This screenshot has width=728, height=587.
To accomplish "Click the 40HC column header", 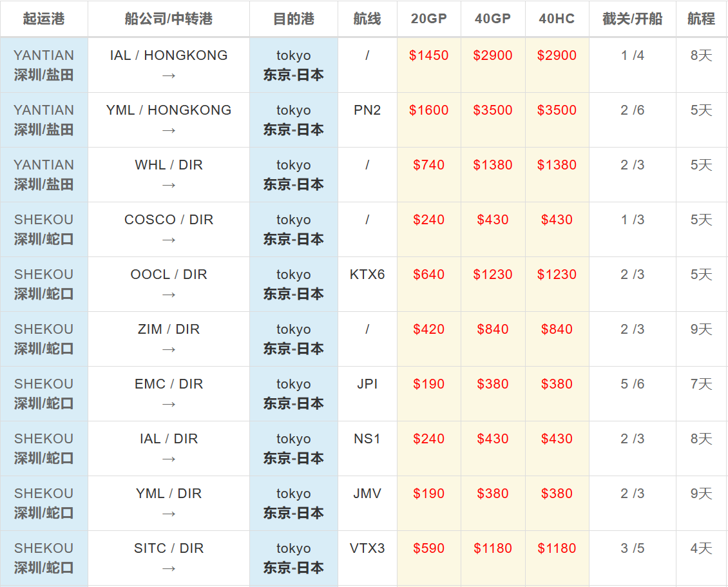I will pos(557,19).
